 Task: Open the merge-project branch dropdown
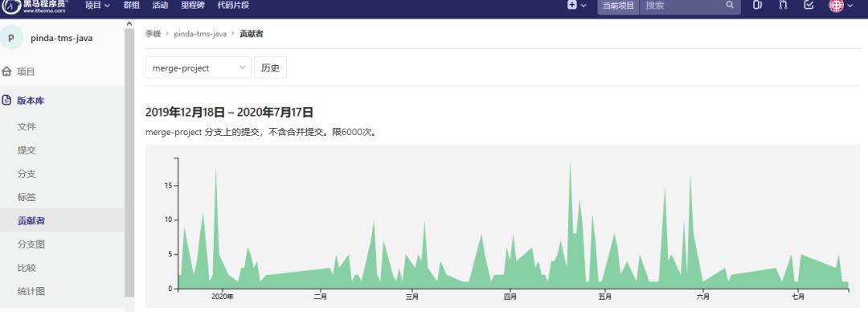199,68
